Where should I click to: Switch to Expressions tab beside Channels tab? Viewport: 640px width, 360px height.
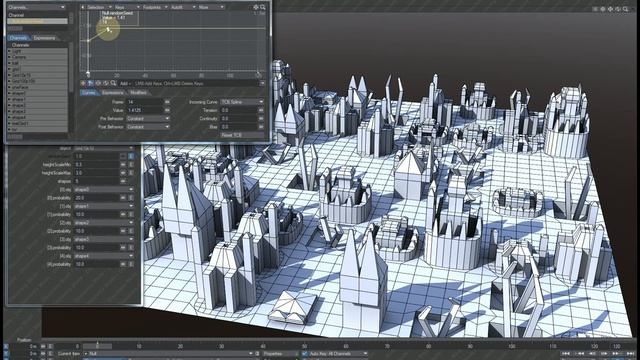tap(45, 38)
